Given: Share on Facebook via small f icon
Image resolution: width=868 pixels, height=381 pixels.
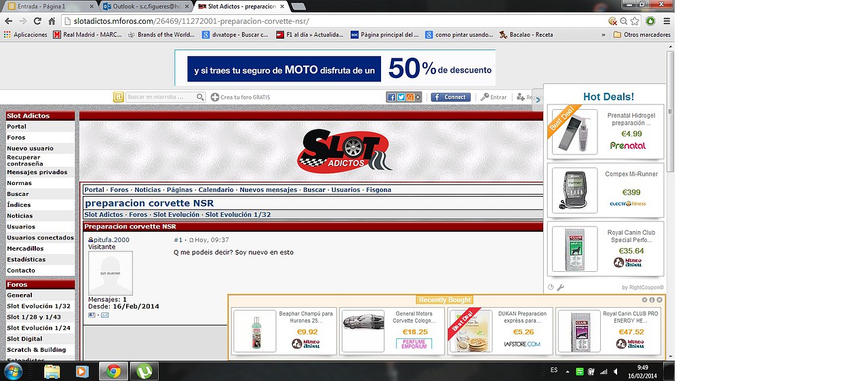Looking at the screenshot, I should [x=391, y=97].
